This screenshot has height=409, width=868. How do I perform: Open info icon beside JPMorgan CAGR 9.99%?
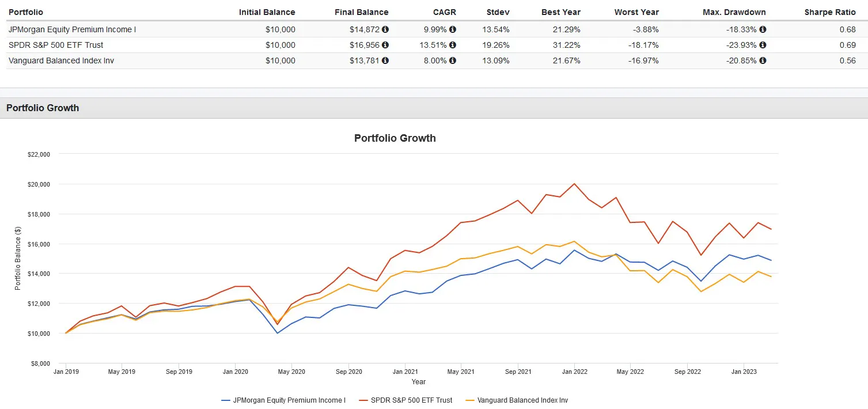click(x=453, y=29)
